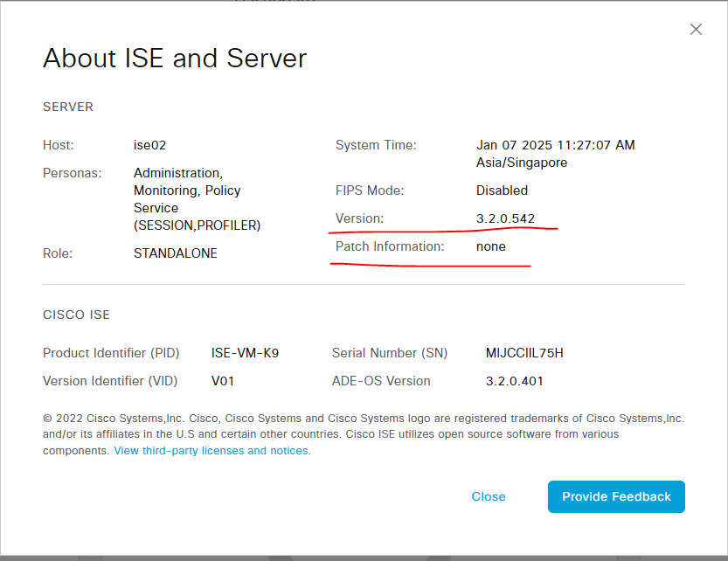Close the About ISE dialog with the X
The image size is (728, 561).
[x=696, y=29]
